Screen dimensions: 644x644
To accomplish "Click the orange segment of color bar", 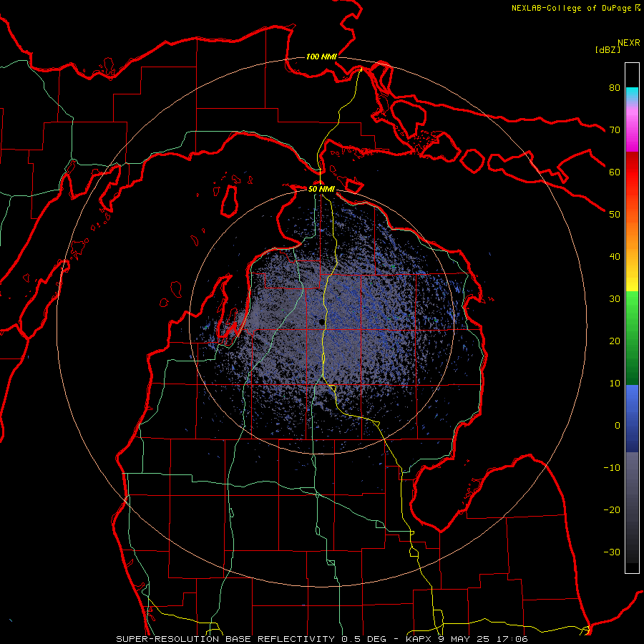I will pyautogui.click(x=632, y=236).
